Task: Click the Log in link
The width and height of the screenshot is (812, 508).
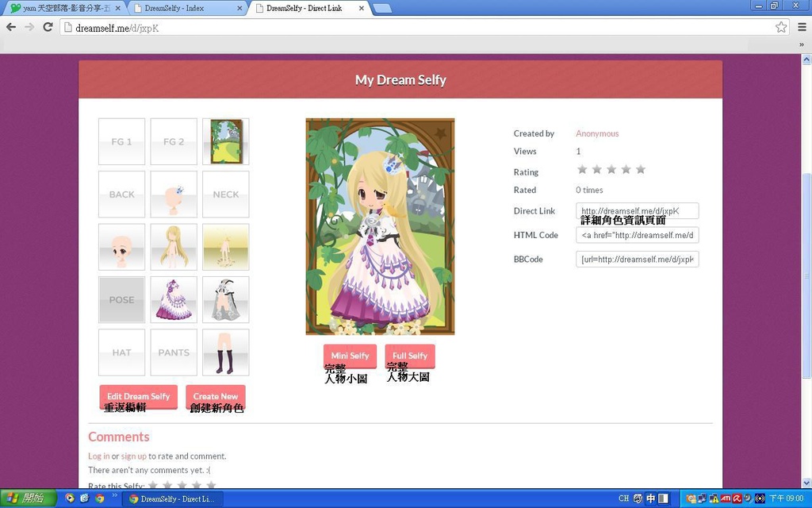Action: pos(99,456)
